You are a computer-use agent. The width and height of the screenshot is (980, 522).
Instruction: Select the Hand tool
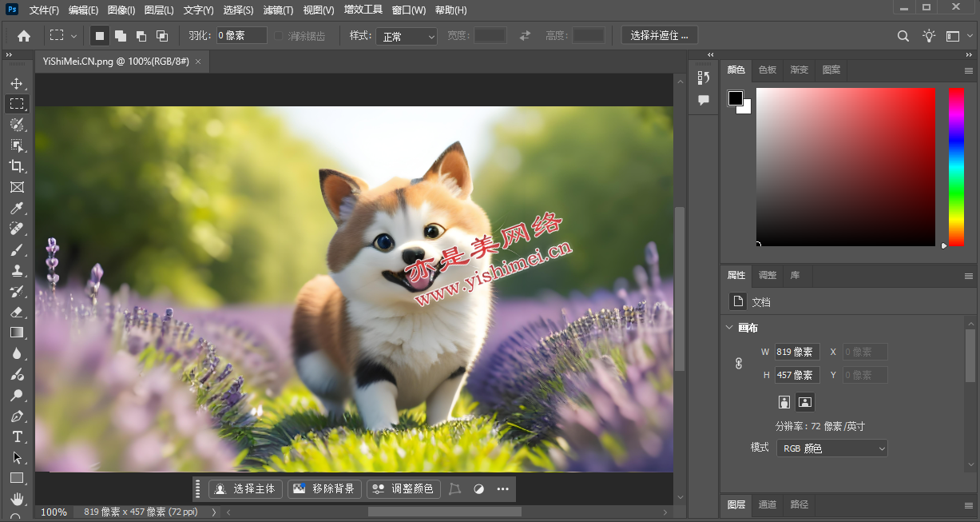coord(17,499)
